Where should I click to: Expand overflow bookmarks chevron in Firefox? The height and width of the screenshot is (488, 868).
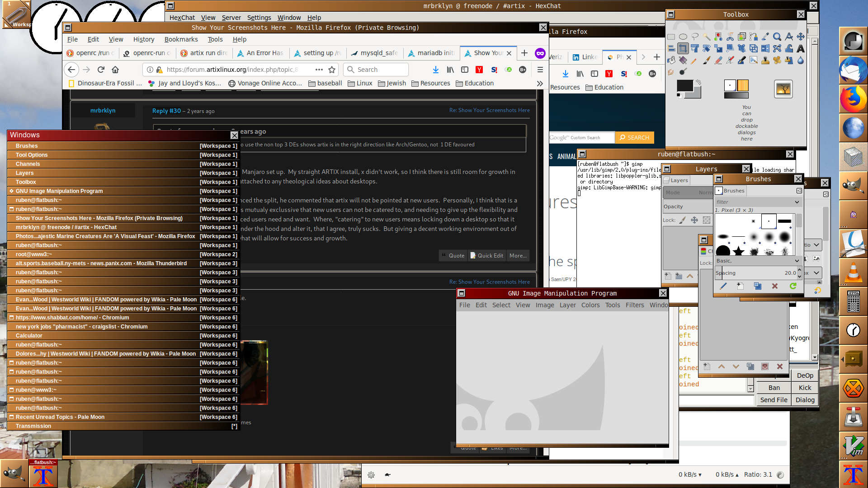pos(539,83)
